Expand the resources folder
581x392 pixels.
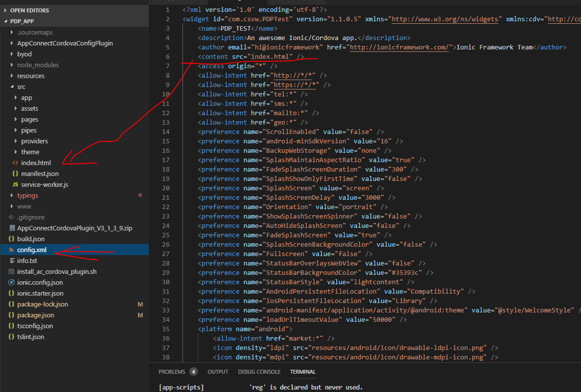click(x=12, y=76)
